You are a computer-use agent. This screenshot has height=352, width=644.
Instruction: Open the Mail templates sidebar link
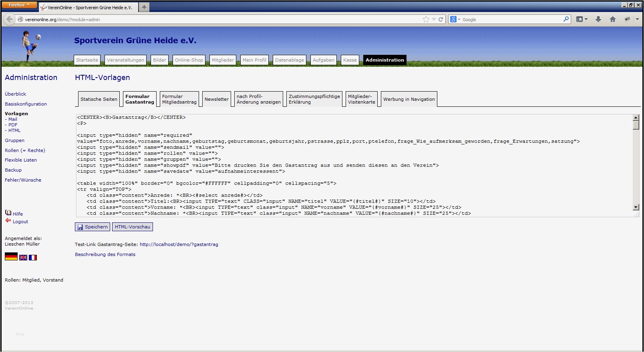[13, 119]
